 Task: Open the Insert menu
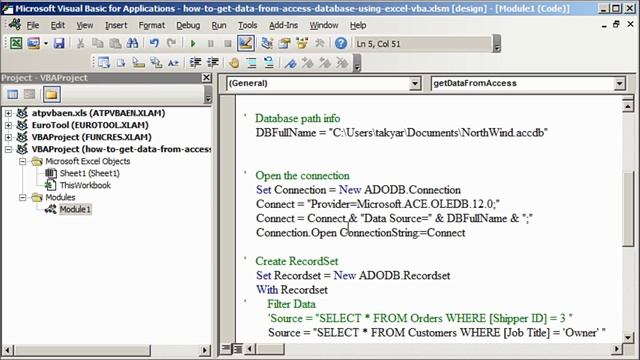click(116, 25)
